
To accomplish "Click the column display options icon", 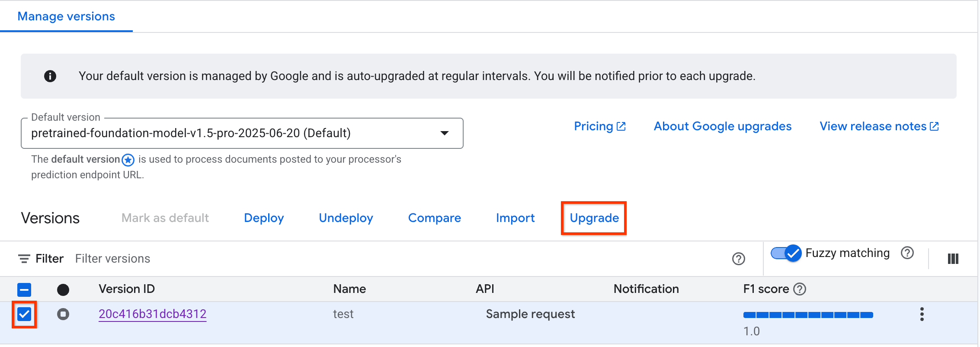I will (953, 259).
